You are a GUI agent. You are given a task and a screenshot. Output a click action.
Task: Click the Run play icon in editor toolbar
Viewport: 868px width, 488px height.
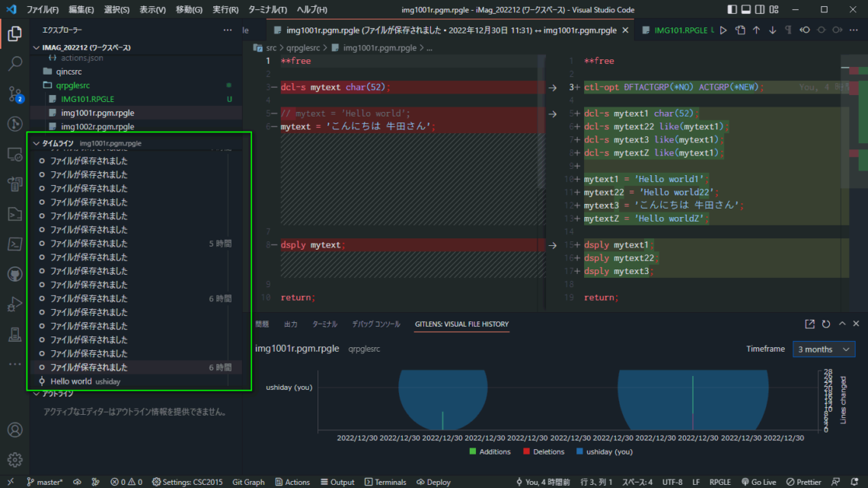click(723, 30)
